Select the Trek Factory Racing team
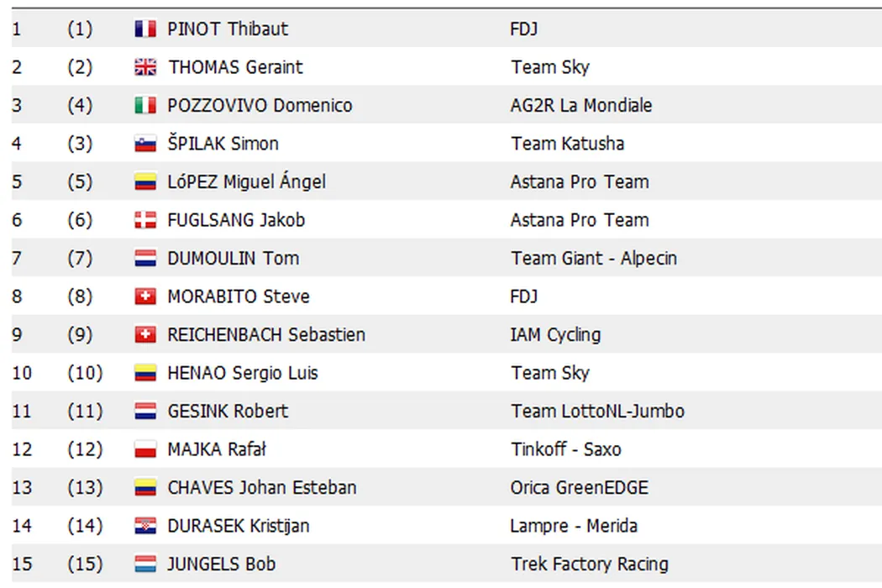This screenshot has height=588, width=882. [x=589, y=564]
